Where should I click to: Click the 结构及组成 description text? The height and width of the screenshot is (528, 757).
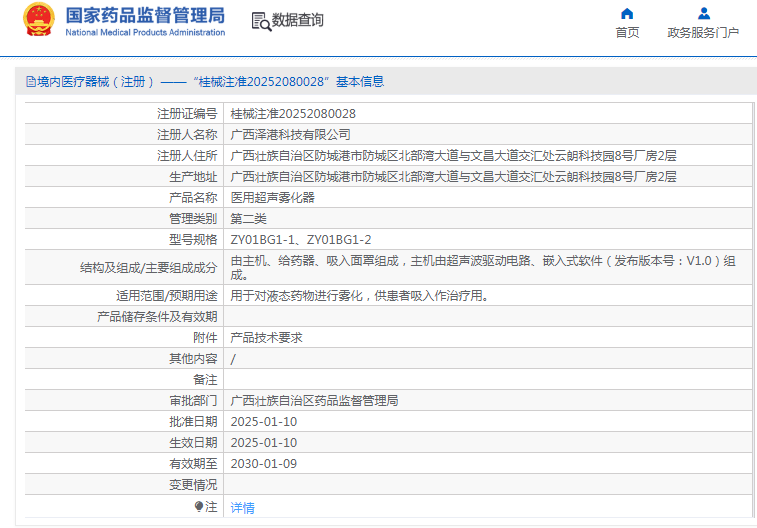coord(483,268)
